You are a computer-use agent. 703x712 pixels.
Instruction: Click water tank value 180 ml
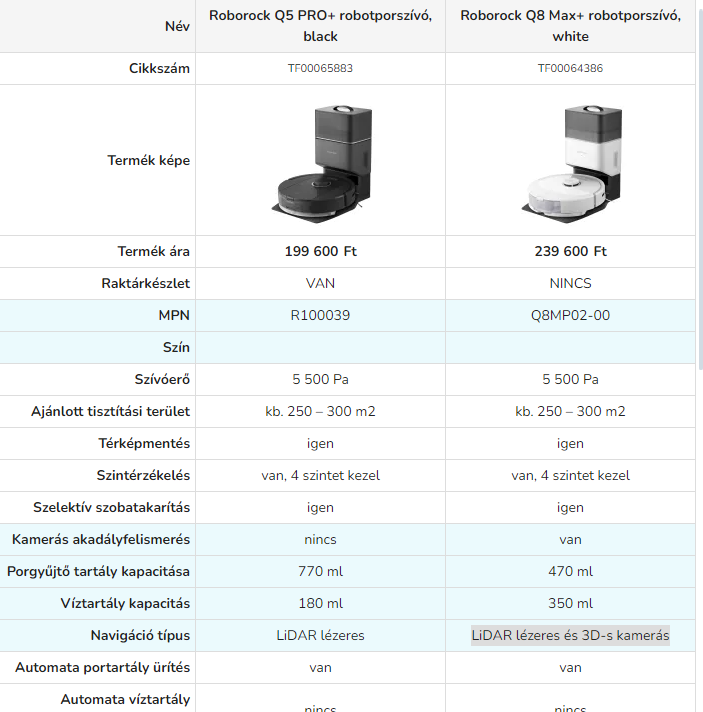321,603
